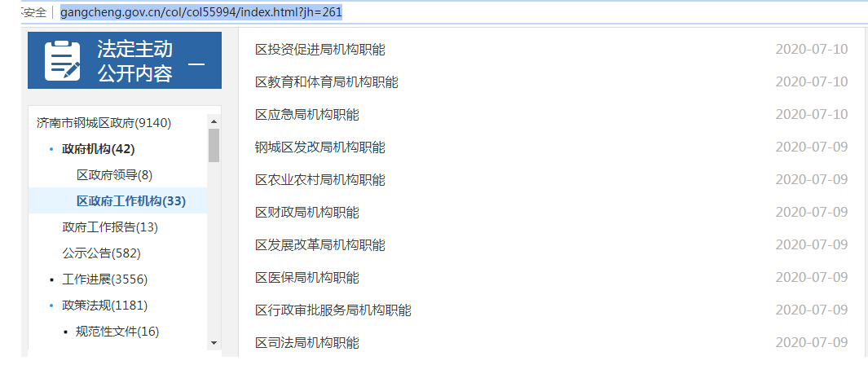Open 钢城区发改局机构职能 link
The width and height of the screenshot is (868, 387).
320,147
